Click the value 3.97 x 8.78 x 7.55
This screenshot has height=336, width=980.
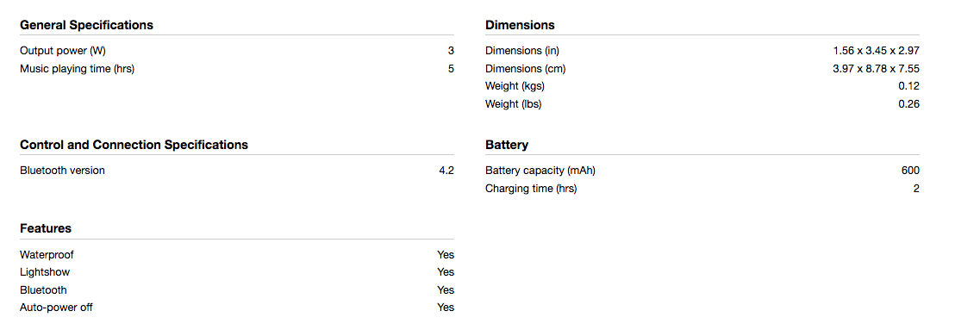(x=876, y=69)
